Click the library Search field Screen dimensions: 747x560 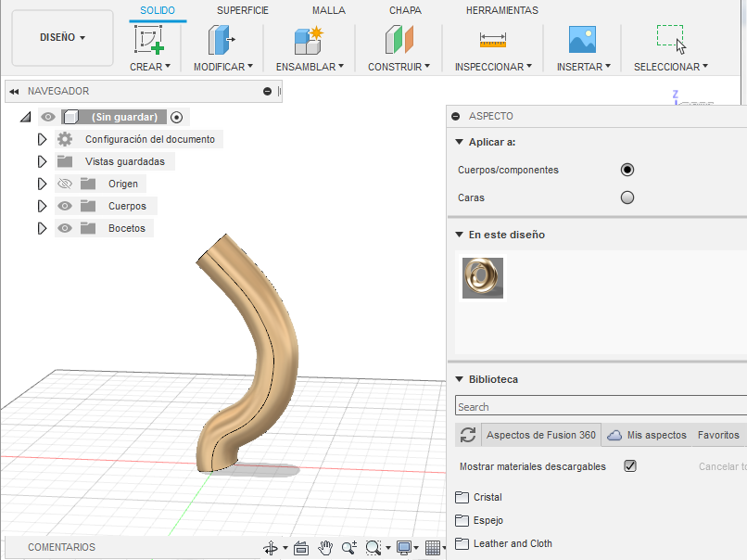coord(601,406)
